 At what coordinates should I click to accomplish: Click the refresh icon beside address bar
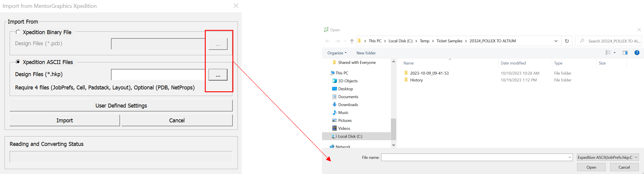pos(567,41)
